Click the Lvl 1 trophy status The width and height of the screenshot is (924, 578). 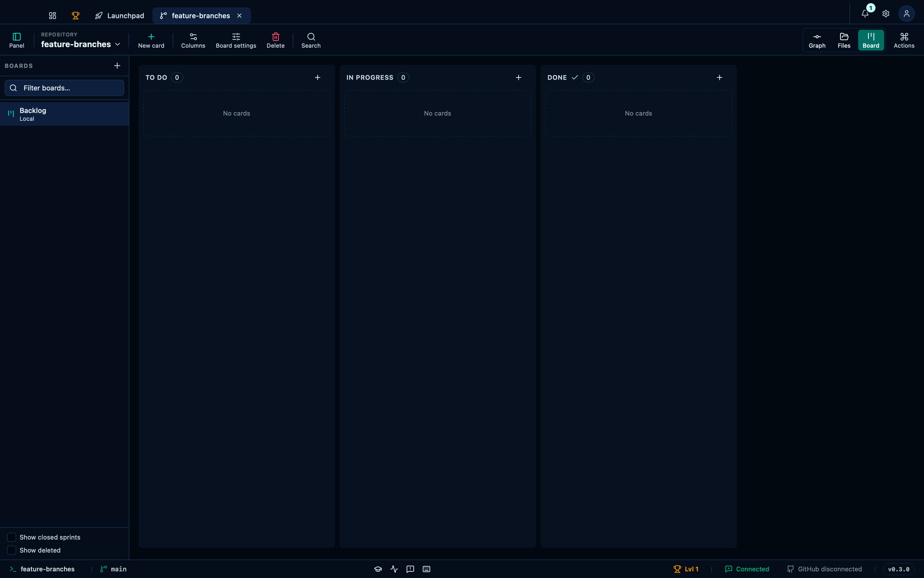point(686,569)
